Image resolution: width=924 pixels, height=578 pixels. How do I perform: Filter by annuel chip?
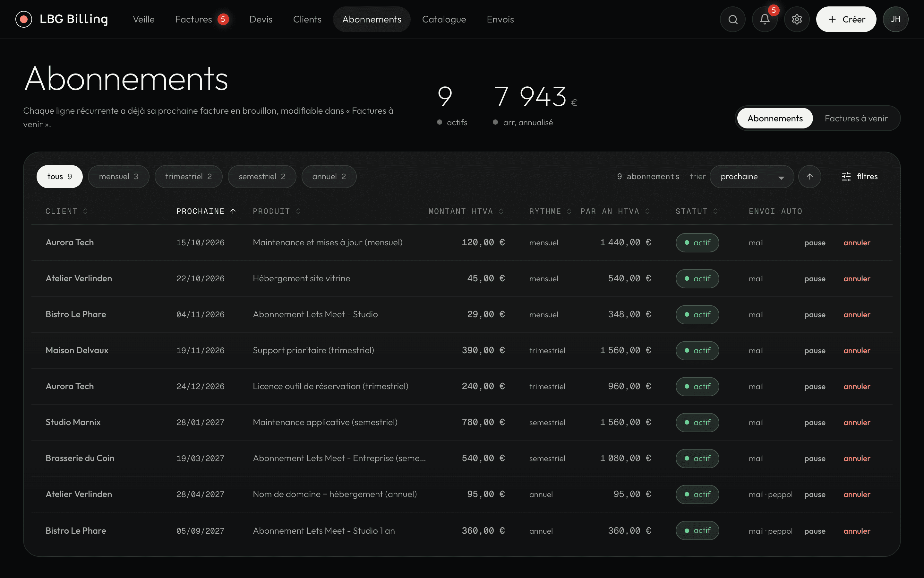point(329,176)
